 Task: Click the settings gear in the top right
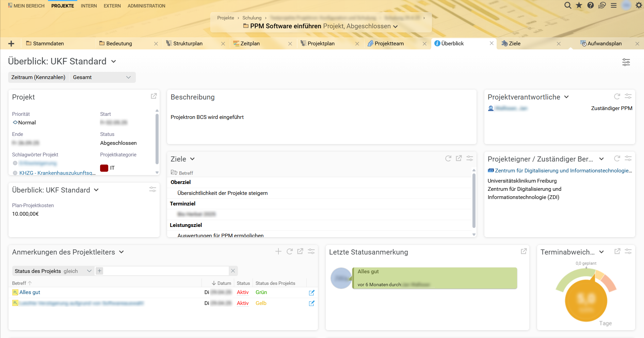[639, 5]
